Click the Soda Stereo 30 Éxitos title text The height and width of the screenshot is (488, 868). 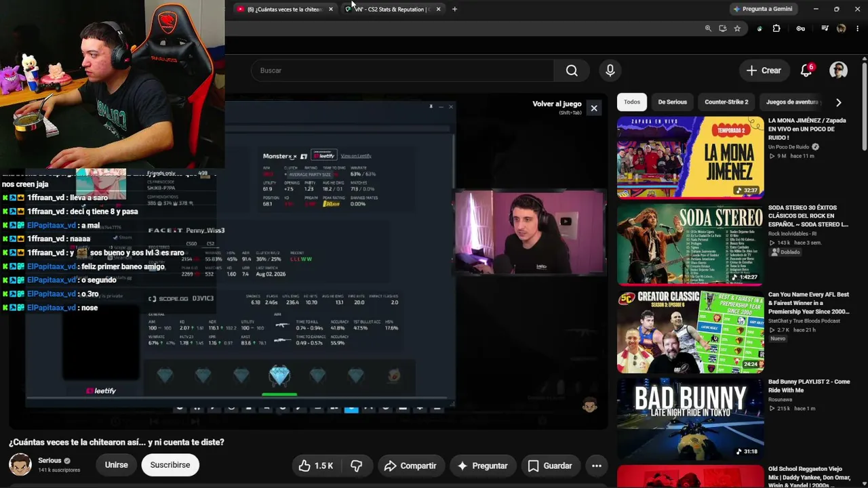pyautogui.click(x=808, y=216)
